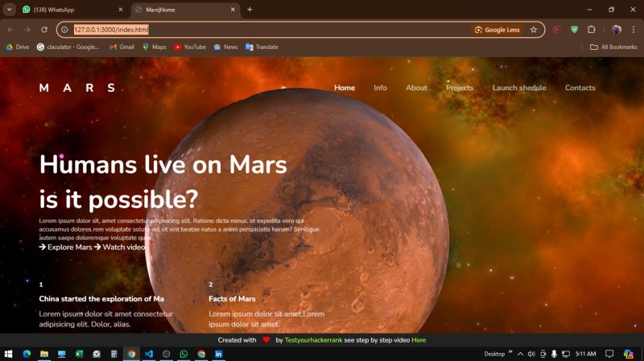This screenshot has width=644, height=361.
Task: Switch to the (138) WhatsApp tab
Action: (72, 10)
